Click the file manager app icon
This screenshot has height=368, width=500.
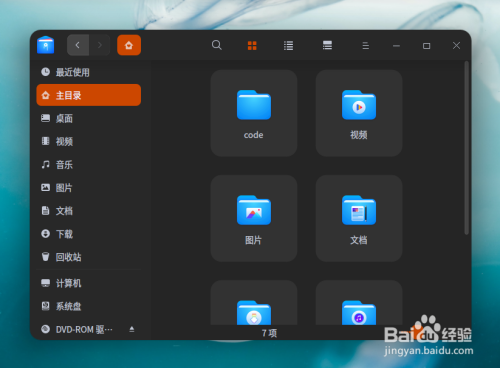(46, 45)
